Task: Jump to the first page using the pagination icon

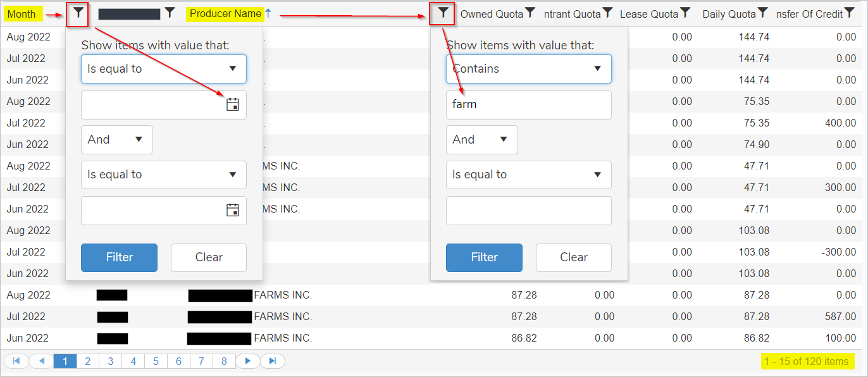Action: click(x=16, y=360)
